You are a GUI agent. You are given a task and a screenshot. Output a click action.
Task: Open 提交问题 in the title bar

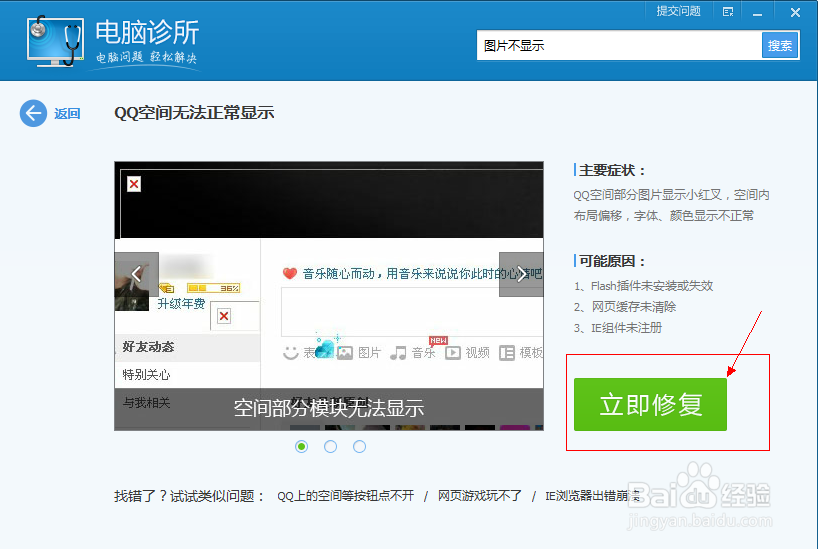pos(678,11)
